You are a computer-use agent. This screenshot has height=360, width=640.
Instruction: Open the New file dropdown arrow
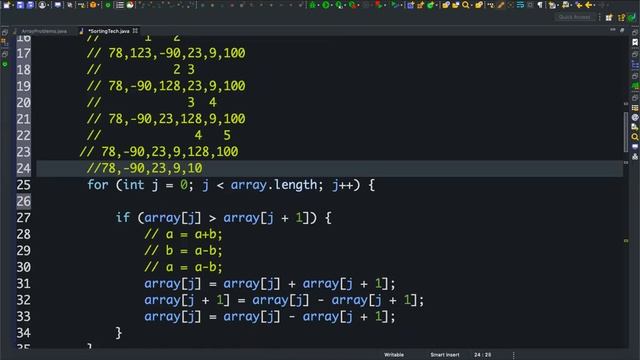(13, 5)
